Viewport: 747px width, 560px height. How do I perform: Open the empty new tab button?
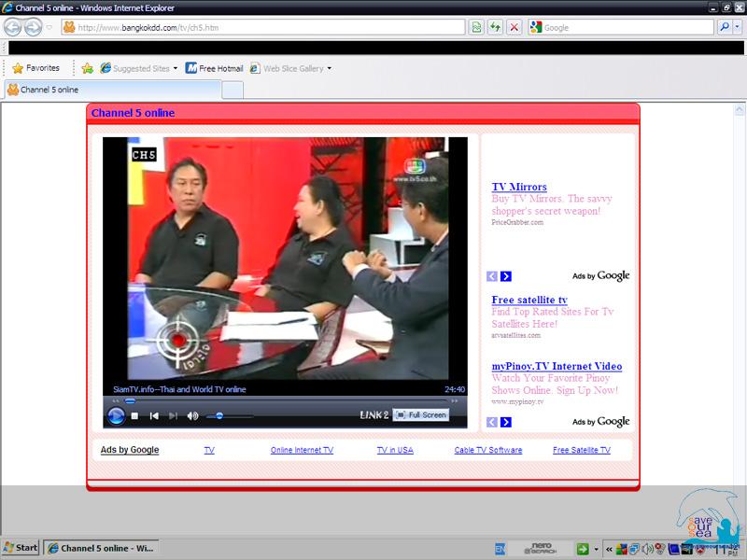pos(233,90)
